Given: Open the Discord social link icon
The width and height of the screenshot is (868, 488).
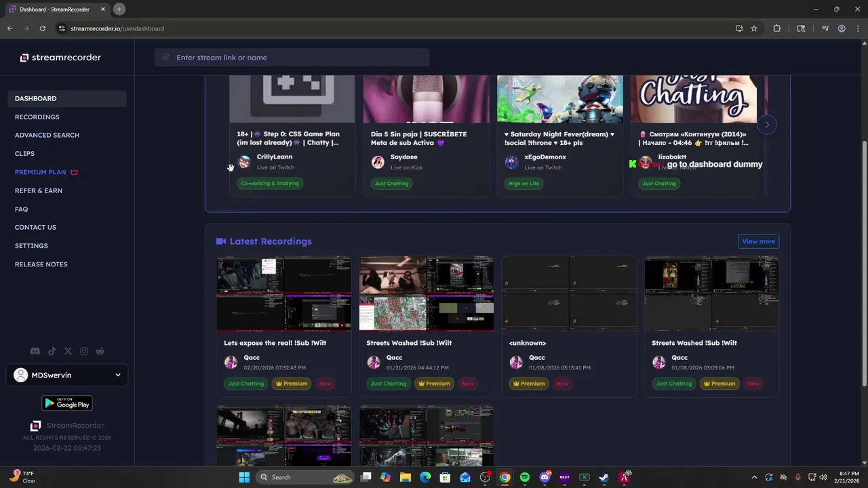Looking at the screenshot, I should pyautogui.click(x=35, y=351).
